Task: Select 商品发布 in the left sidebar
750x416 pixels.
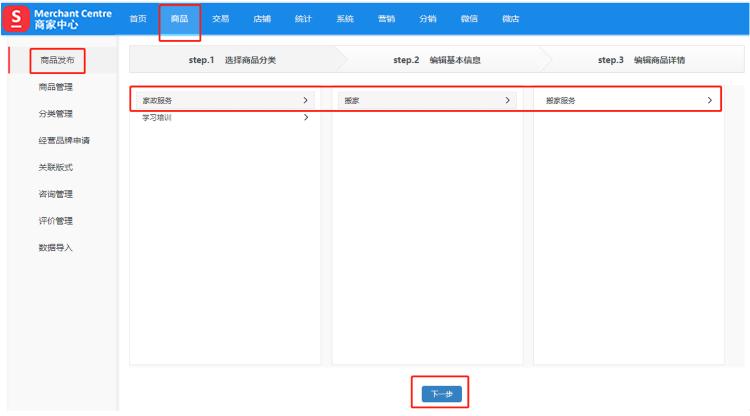Action: pos(56,61)
